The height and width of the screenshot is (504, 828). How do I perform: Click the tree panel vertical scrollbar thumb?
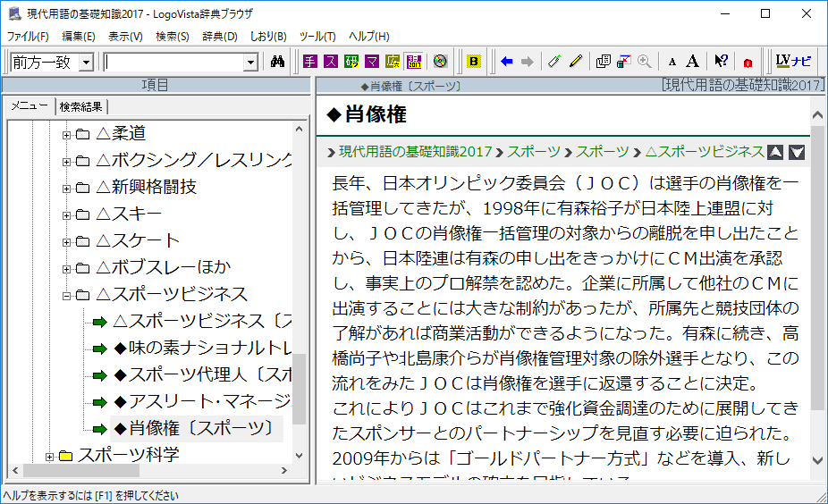click(299, 389)
